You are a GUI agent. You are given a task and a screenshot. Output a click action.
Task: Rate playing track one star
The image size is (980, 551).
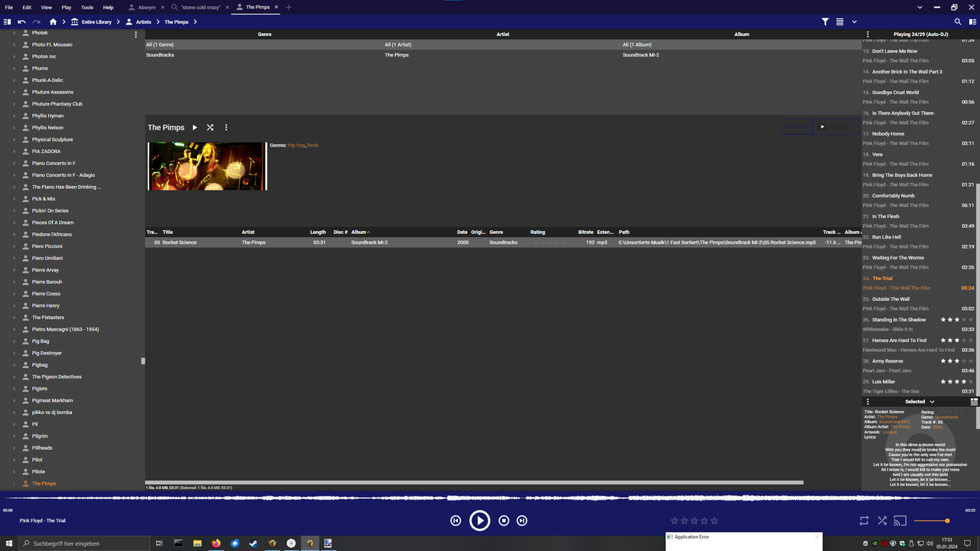[675, 520]
